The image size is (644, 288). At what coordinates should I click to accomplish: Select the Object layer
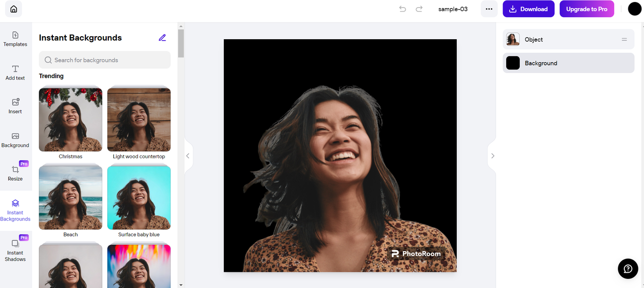pos(569,39)
